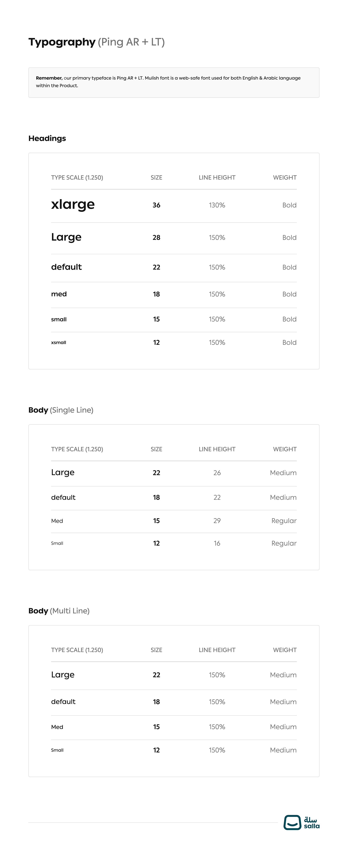Select the 130% line height value
This screenshot has width=348, height=868.
point(217,205)
